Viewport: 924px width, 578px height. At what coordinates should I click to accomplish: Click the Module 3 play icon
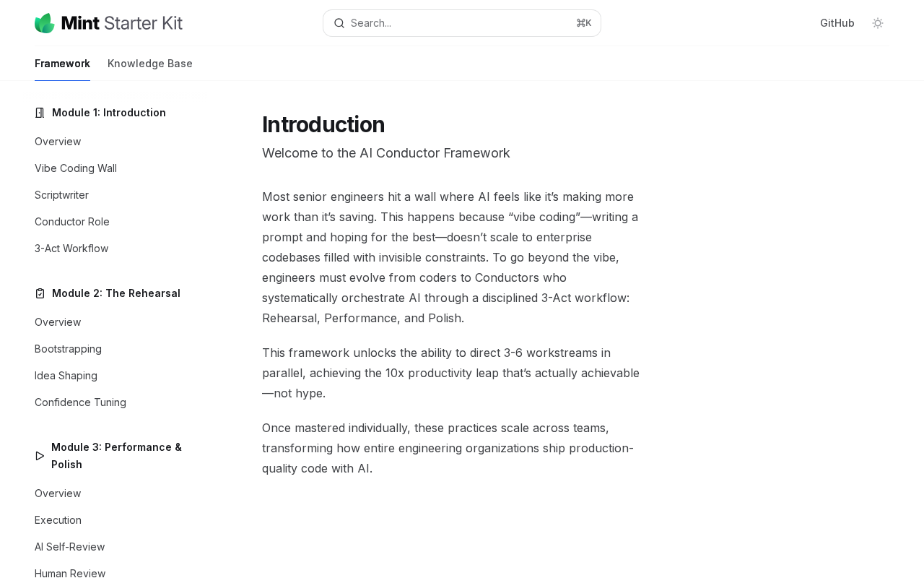pos(40,456)
